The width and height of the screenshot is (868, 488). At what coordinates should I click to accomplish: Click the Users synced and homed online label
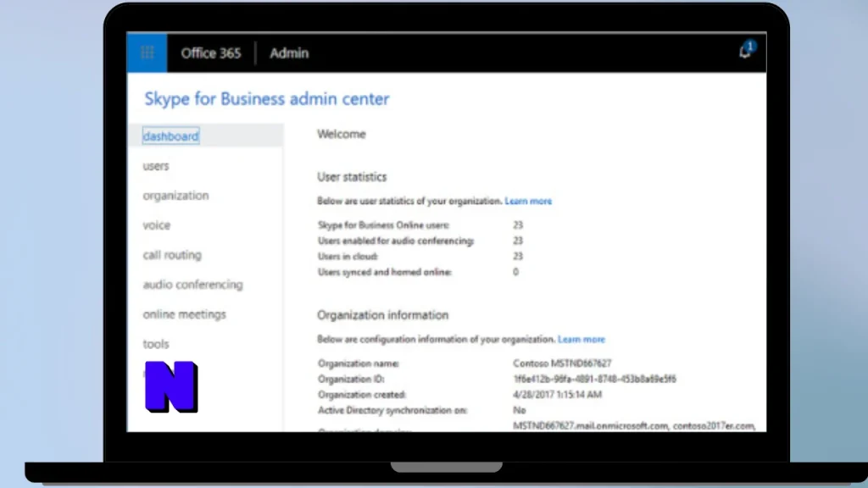(385, 272)
